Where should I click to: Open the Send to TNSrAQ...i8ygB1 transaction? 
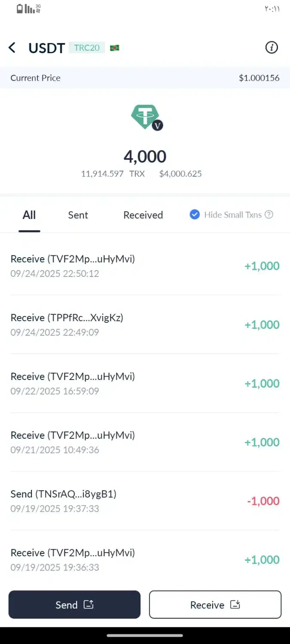tap(145, 501)
